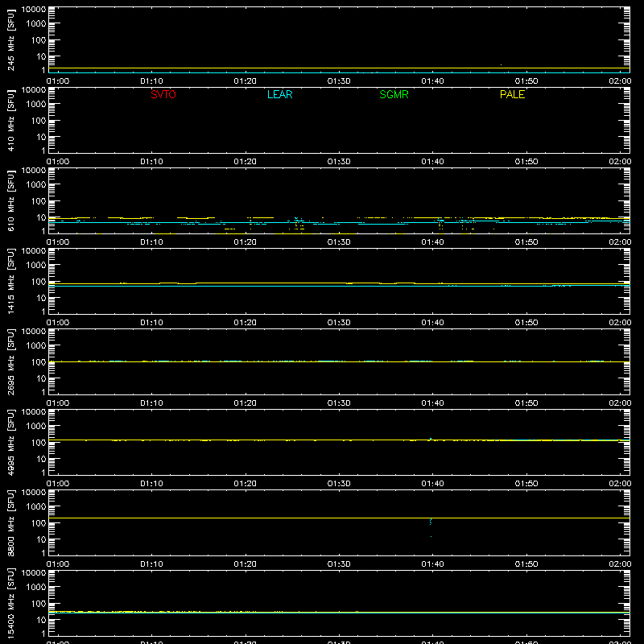Click 01:50 below the 1415 MHz panel
644x644 pixels.
coord(526,323)
